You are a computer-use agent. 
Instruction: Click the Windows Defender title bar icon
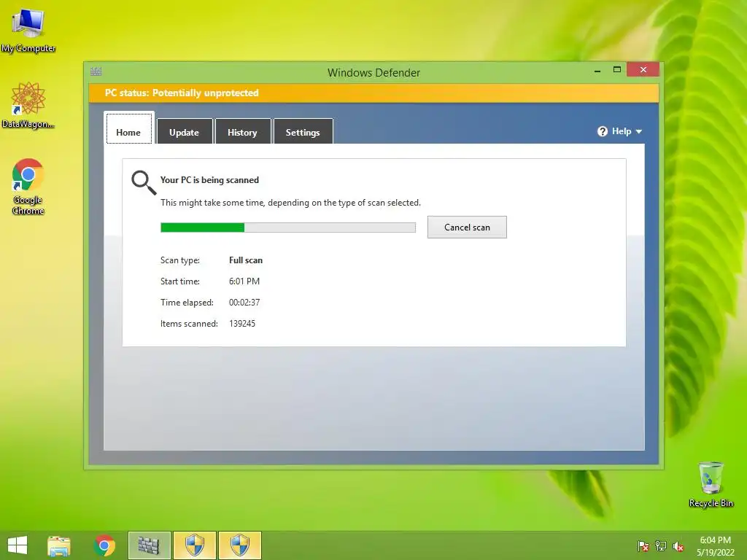coord(96,72)
